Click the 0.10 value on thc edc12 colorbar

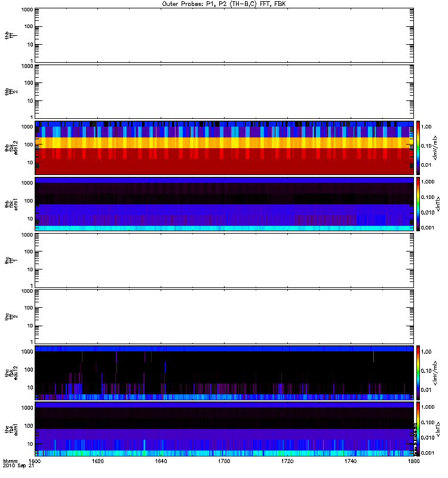click(x=426, y=371)
